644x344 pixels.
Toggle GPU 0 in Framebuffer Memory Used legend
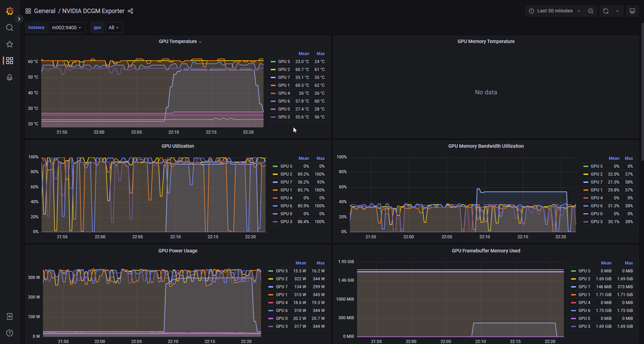[x=584, y=319]
